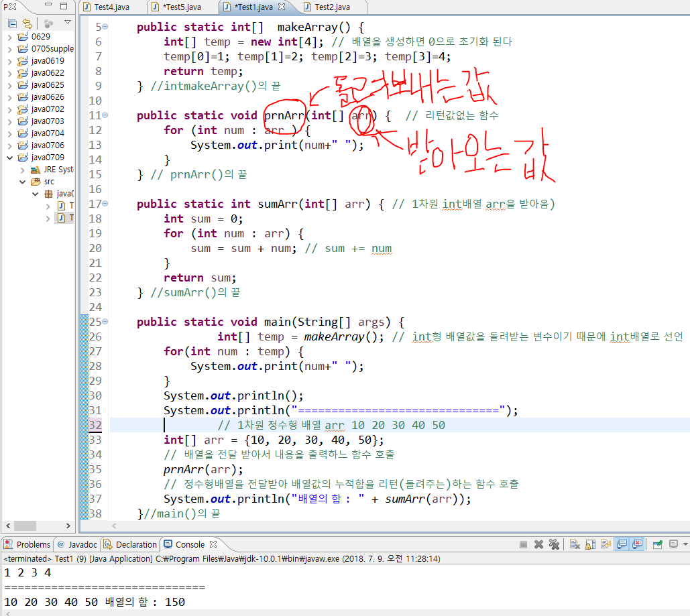Close the Console view tab
690x616 pixels.
click(x=213, y=544)
